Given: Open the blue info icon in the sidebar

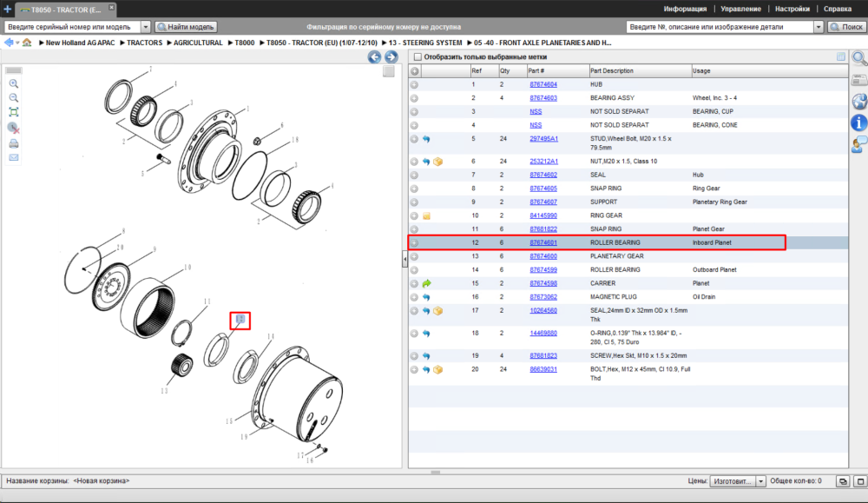Looking at the screenshot, I should (x=858, y=123).
